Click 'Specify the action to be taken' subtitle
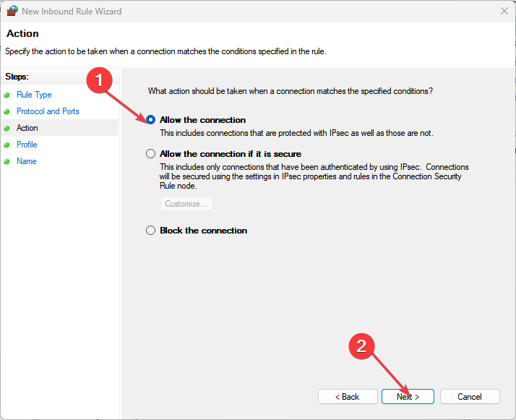This screenshot has height=420, width=516. pyautogui.click(x=166, y=51)
